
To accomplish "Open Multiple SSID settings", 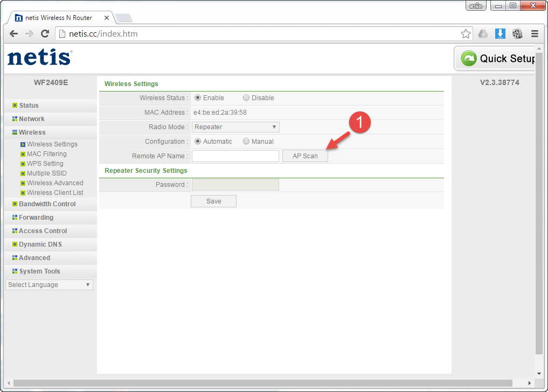I will click(47, 173).
